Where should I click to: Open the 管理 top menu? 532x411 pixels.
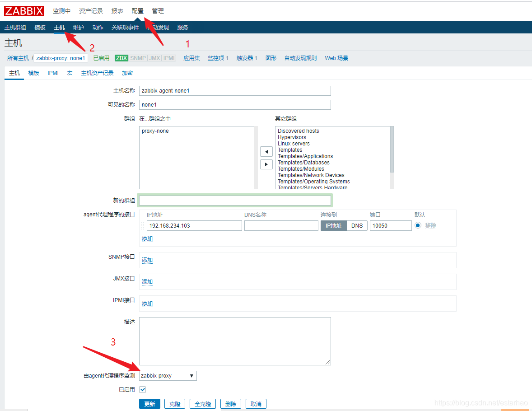point(158,11)
